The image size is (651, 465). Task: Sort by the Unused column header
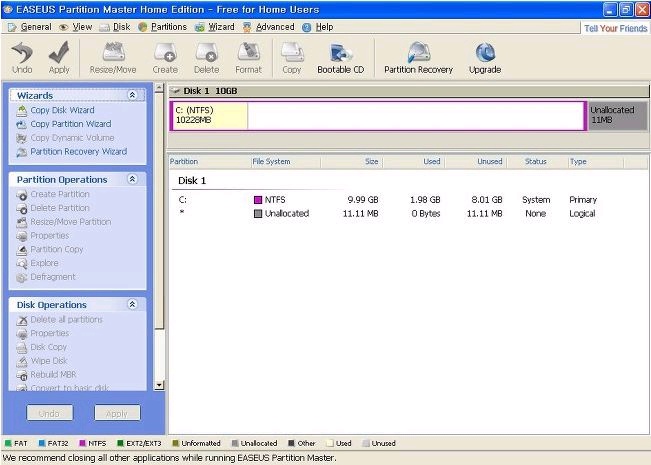(x=476, y=162)
